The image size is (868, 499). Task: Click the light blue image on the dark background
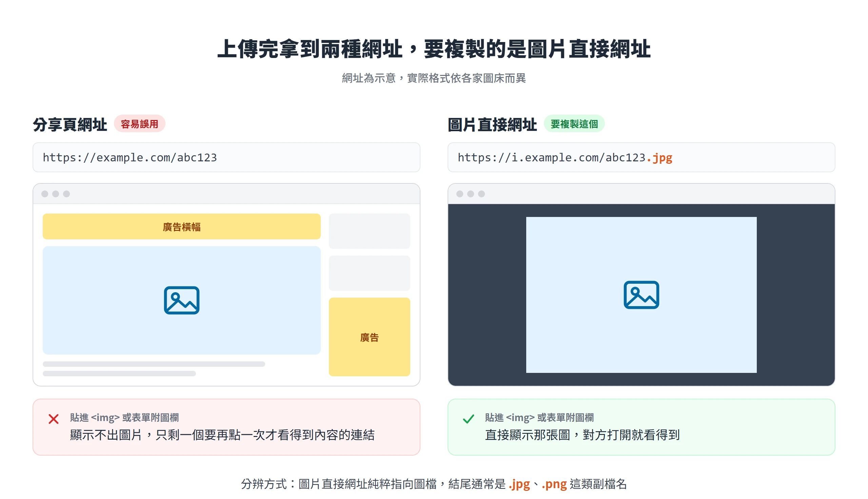(x=641, y=295)
